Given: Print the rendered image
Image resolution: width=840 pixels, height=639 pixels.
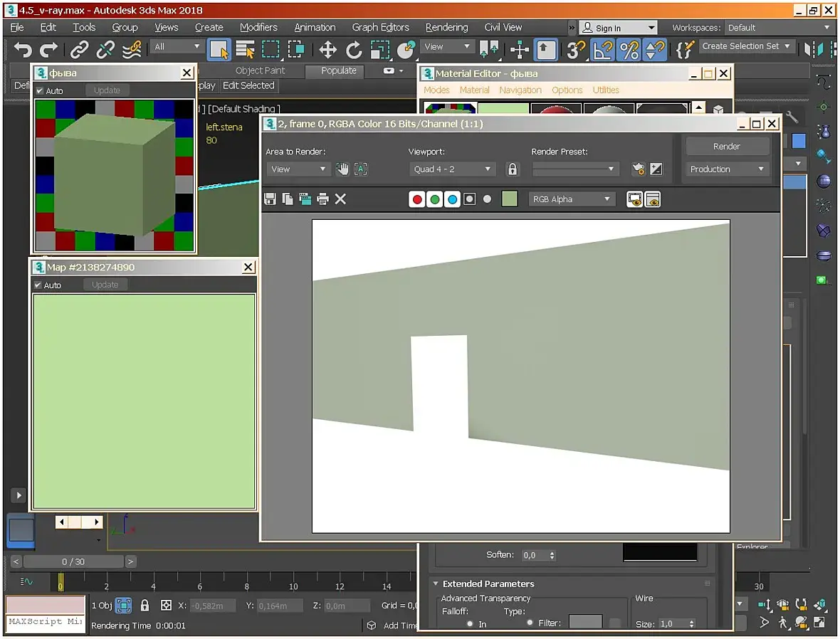Looking at the screenshot, I should (322, 199).
